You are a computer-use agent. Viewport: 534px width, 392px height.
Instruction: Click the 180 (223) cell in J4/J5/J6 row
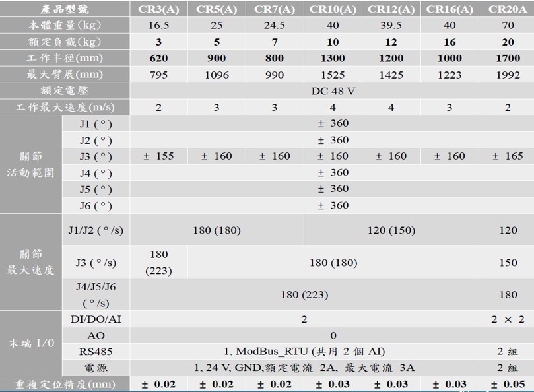click(x=304, y=294)
